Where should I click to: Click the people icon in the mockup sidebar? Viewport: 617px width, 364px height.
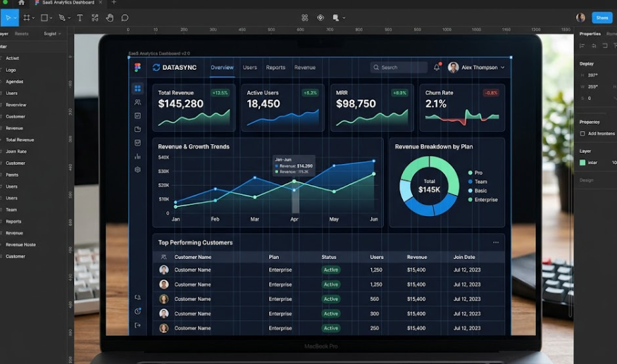[137, 102]
